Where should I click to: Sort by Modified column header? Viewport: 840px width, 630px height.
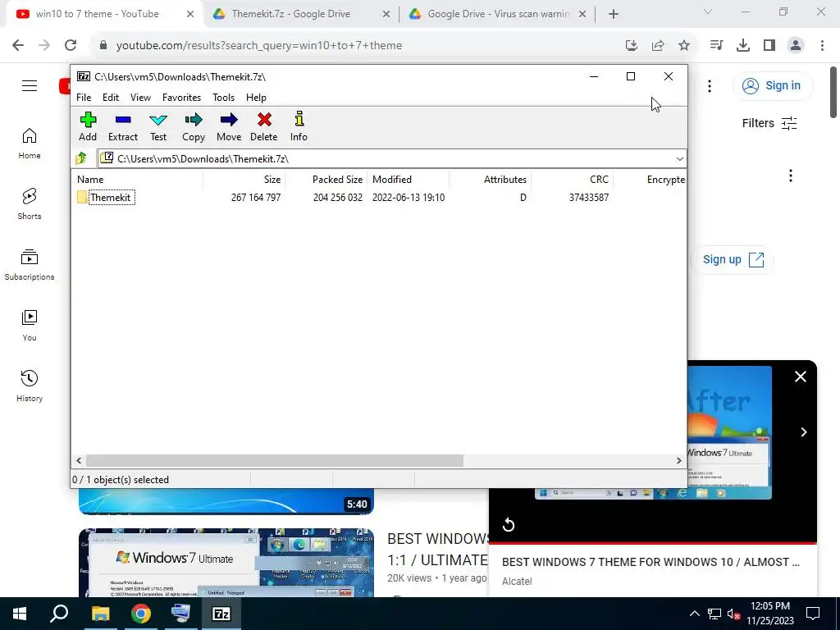(x=409, y=180)
